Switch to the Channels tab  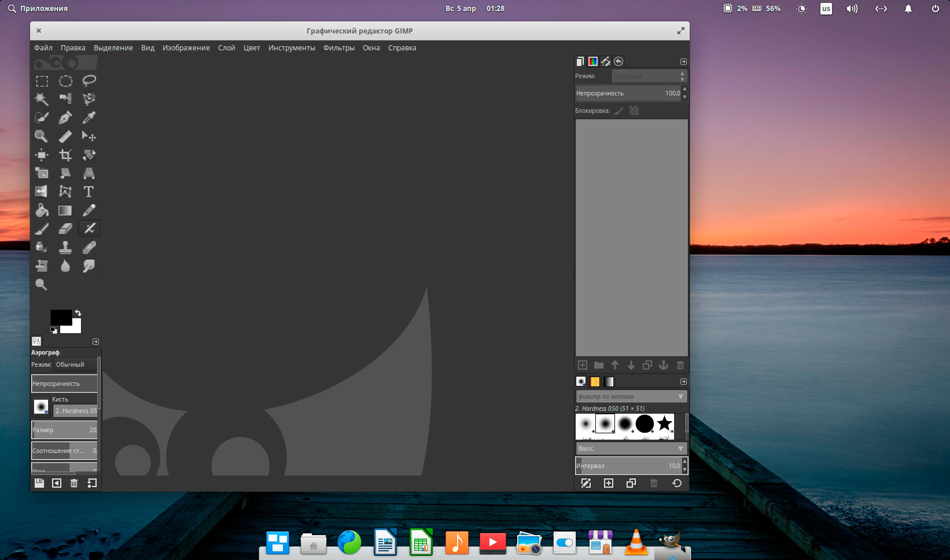(x=592, y=61)
